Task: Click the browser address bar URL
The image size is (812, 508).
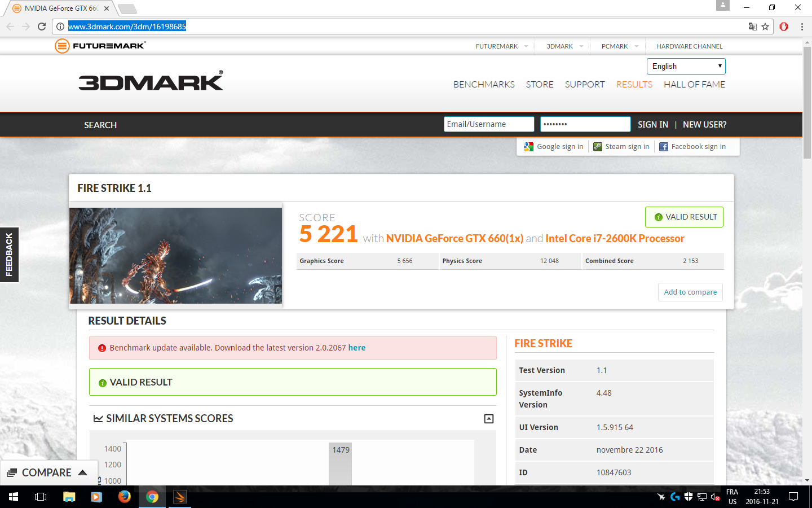Action: 127,27
